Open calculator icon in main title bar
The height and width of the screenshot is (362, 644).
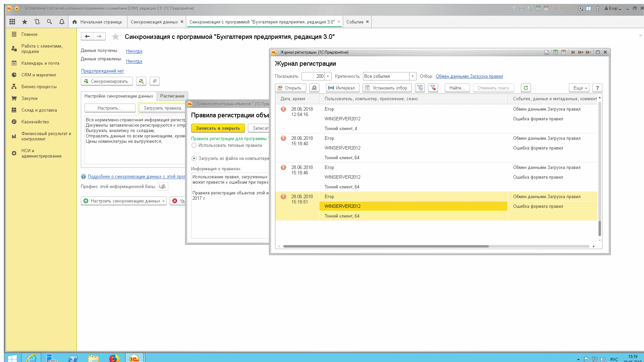[538, 8]
